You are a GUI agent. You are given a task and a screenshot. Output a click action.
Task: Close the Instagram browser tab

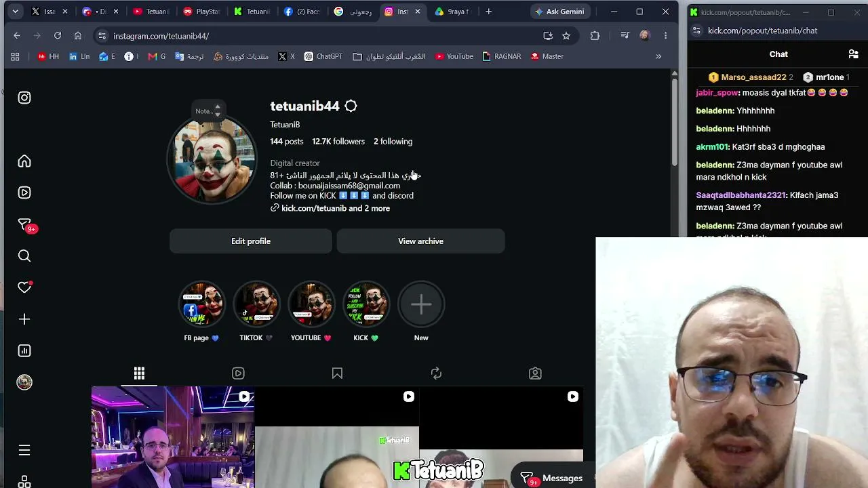click(x=418, y=12)
